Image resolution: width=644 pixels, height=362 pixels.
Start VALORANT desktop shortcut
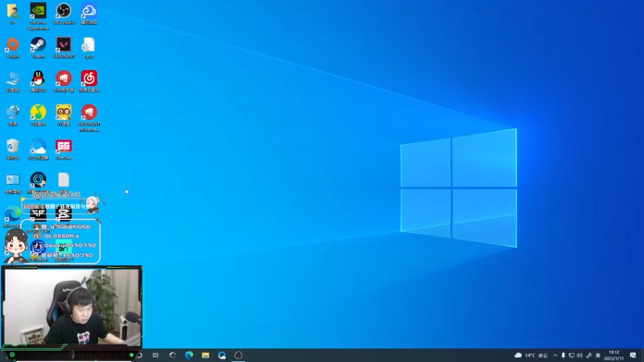point(64,47)
